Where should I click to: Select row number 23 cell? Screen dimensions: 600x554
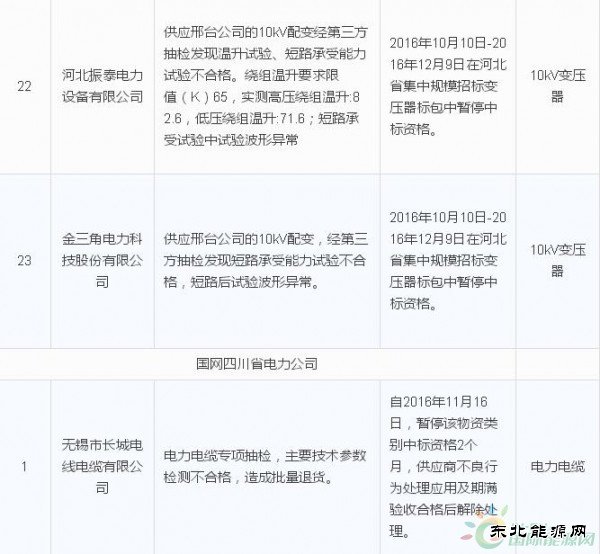coord(26,261)
